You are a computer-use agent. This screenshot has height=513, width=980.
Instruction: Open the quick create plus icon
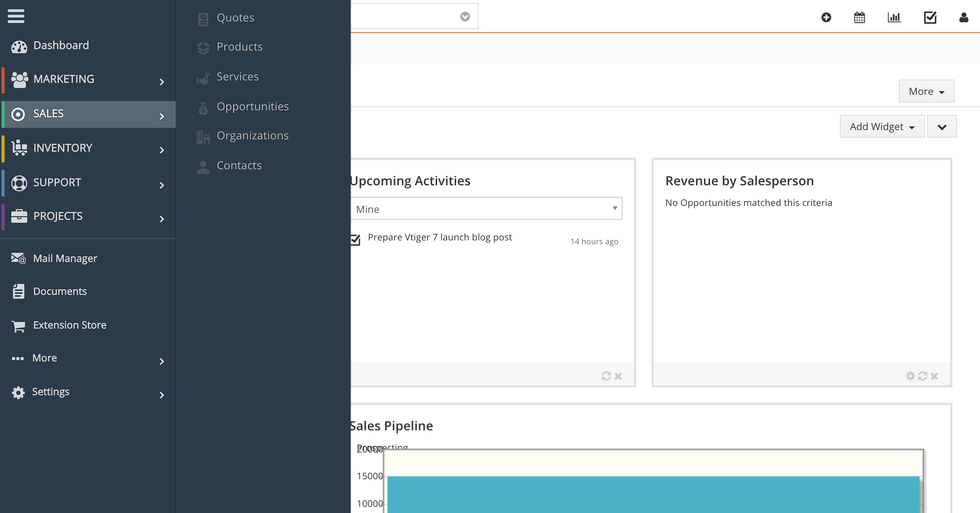(826, 18)
